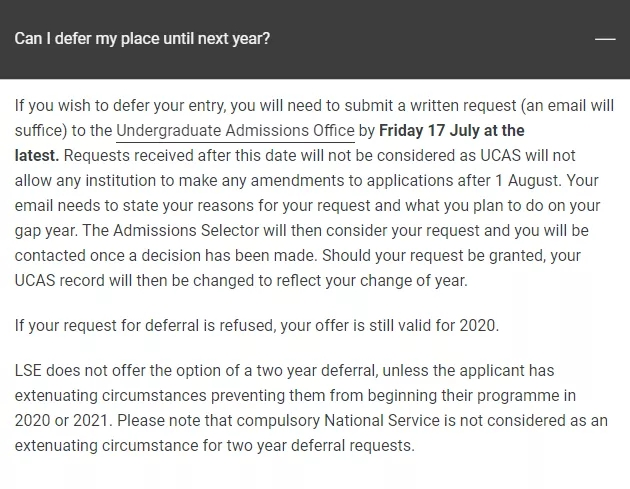Viewport: 630px width, 489px height.
Task: Click the sentence about offer valid for 2020
Action: 257,325
